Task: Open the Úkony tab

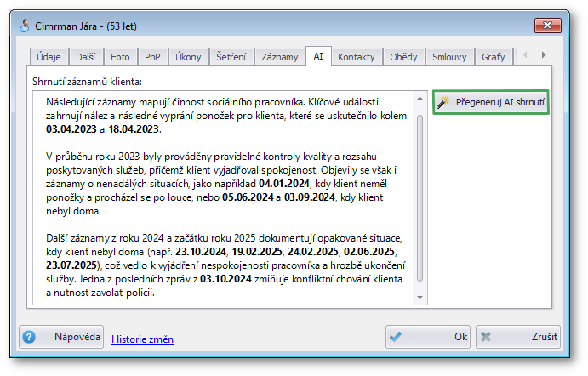Action: pyautogui.click(x=187, y=57)
